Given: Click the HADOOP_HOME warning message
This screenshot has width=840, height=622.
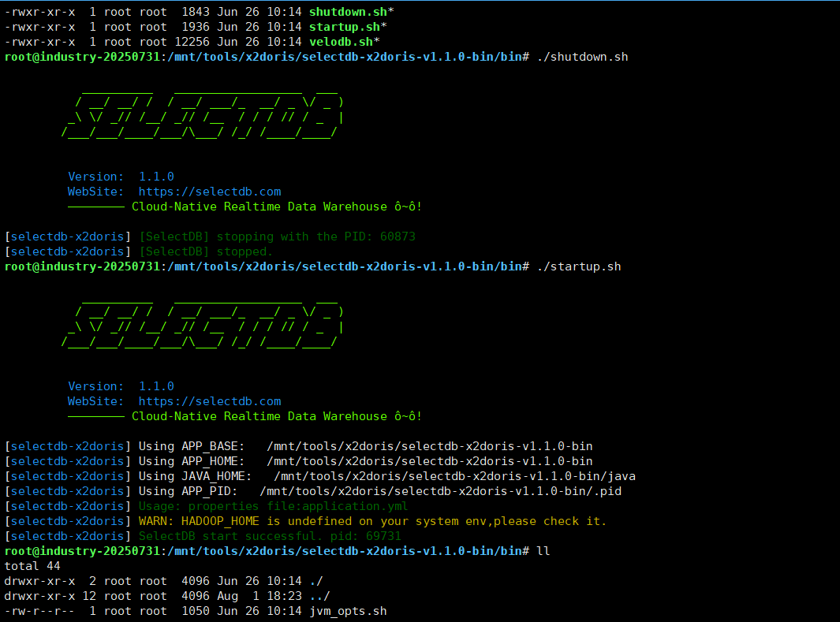Looking at the screenshot, I should pyautogui.click(x=372, y=521).
